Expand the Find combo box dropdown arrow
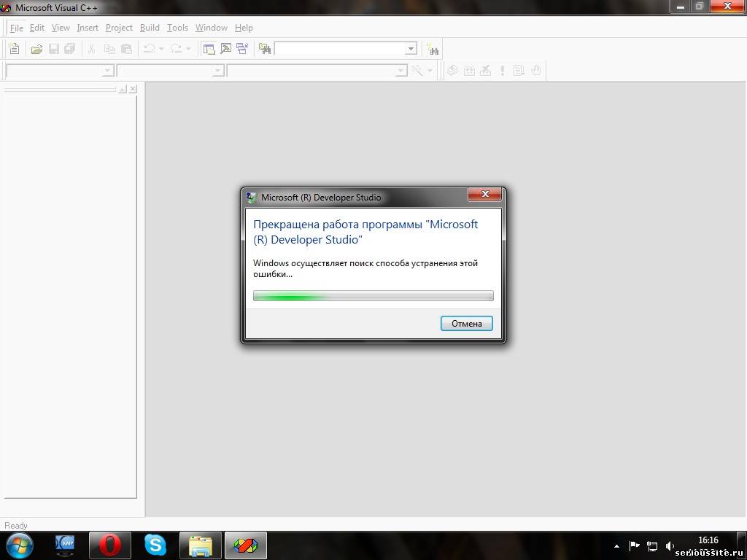The width and height of the screenshot is (747, 560). pos(411,49)
